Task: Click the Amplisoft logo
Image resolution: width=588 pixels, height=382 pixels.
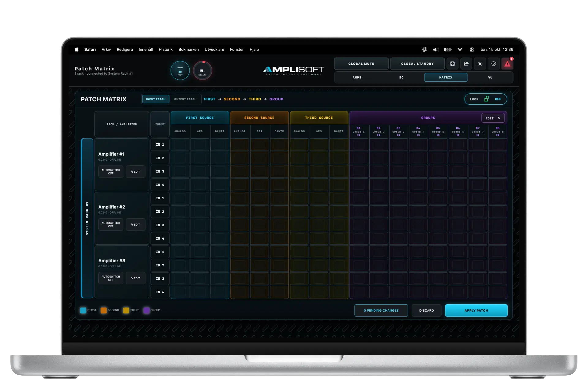Action: pyautogui.click(x=293, y=71)
